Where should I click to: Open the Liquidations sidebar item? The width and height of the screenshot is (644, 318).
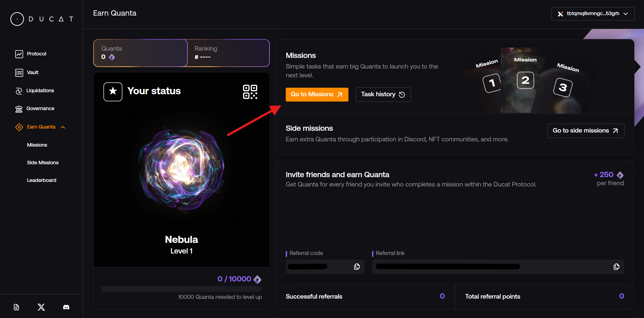(x=40, y=91)
